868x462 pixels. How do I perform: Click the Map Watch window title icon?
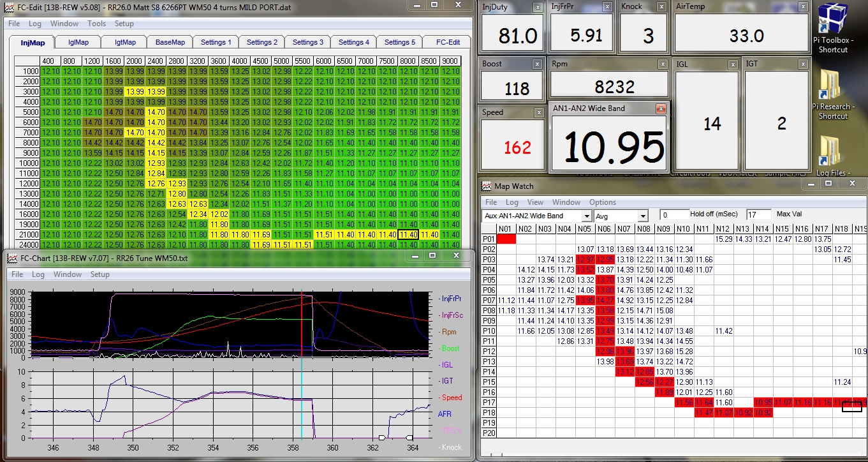coord(487,186)
